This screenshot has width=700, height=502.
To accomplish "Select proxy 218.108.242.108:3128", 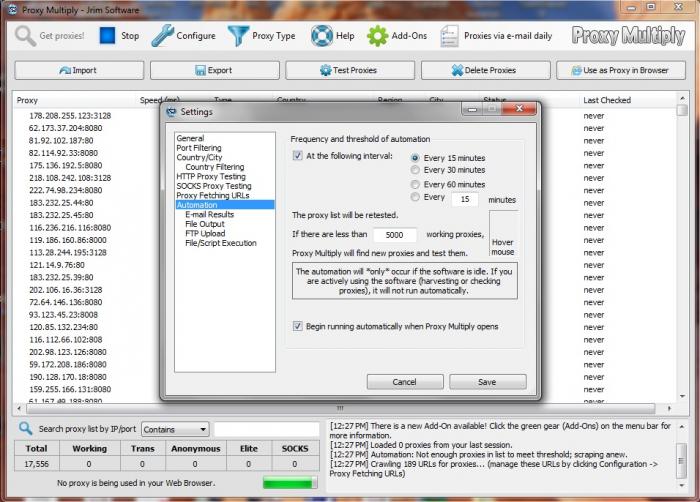I will coord(70,178).
